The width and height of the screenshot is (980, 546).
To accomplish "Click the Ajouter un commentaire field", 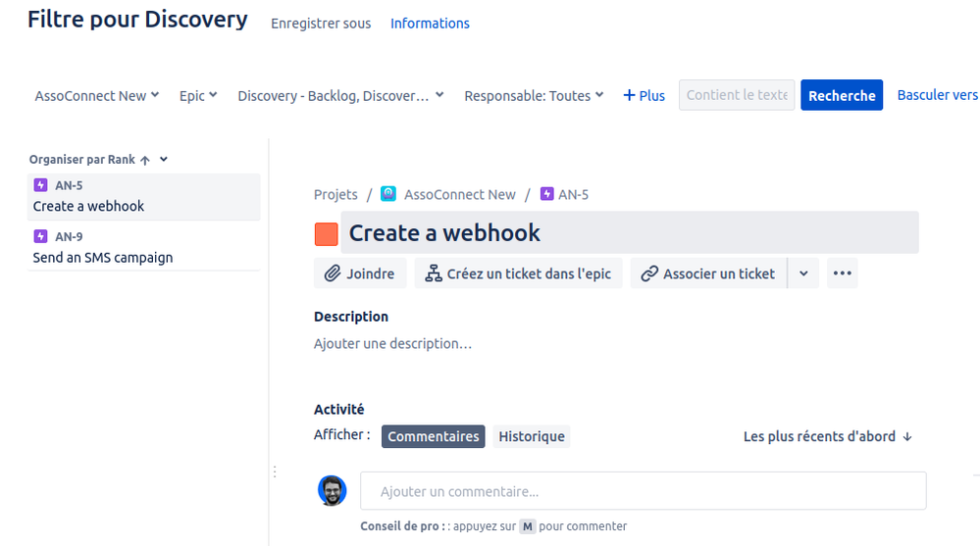I will (x=644, y=491).
